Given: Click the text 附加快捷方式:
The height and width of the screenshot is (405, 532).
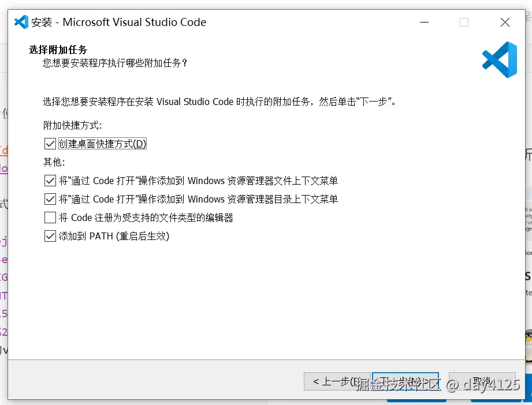Looking at the screenshot, I should [x=73, y=125].
